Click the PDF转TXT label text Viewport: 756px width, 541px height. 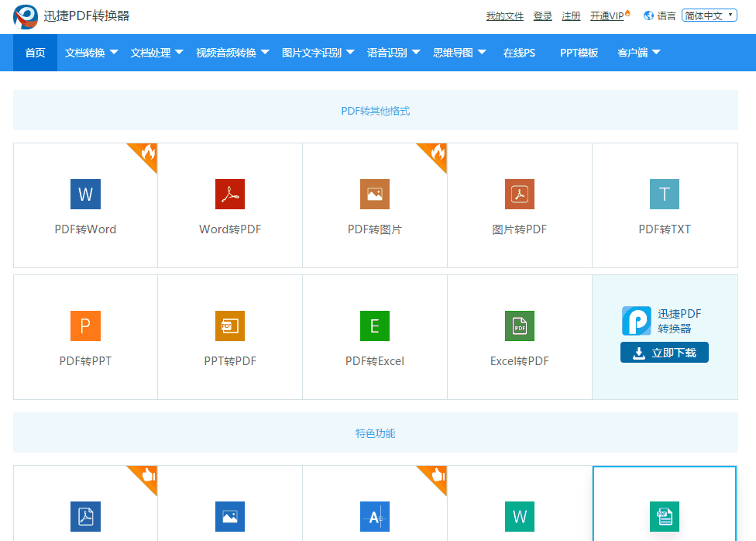pos(665,229)
